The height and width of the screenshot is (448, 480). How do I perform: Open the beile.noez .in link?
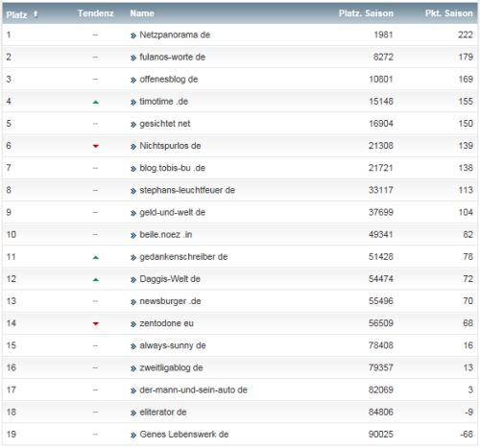point(166,235)
